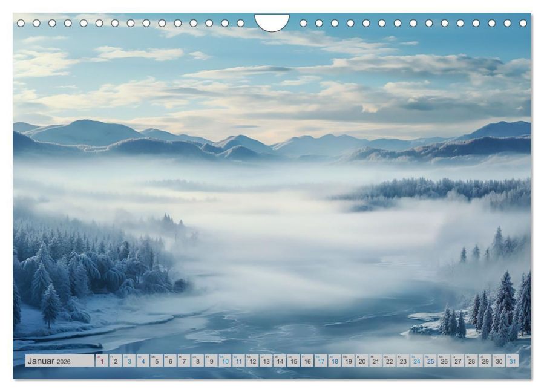Select Saturday date 3 in the calendar strip

click(129, 361)
